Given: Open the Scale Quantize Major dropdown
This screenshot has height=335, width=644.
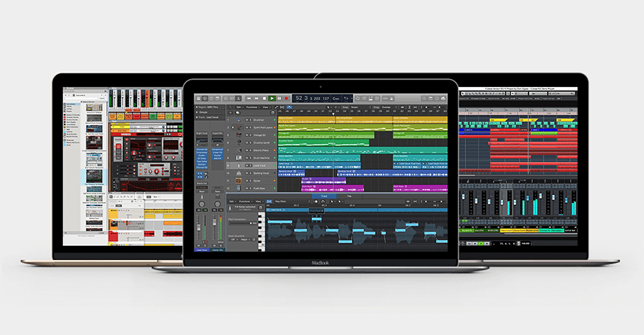Looking at the screenshot, I should [246, 240].
